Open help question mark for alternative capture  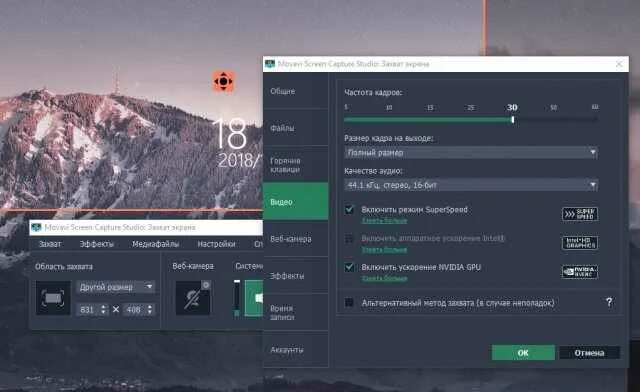[x=609, y=302]
